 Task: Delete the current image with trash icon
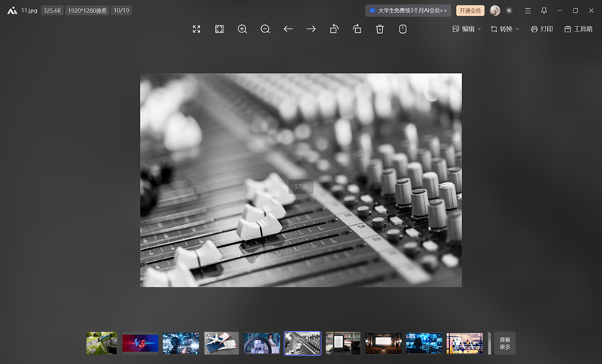(x=380, y=29)
